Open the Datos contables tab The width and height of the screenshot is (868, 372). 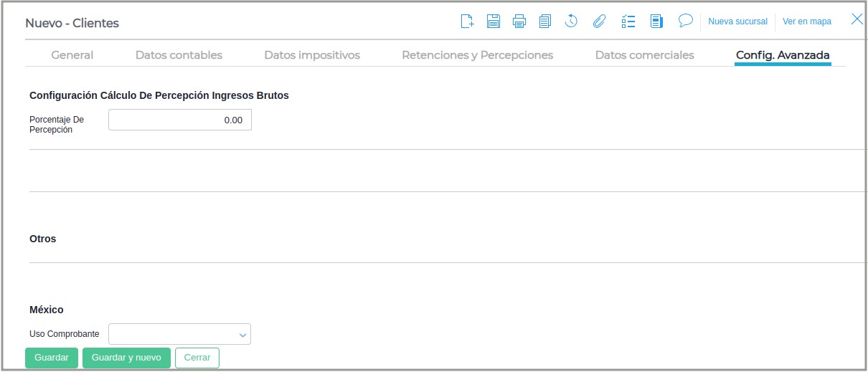click(x=179, y=55)
